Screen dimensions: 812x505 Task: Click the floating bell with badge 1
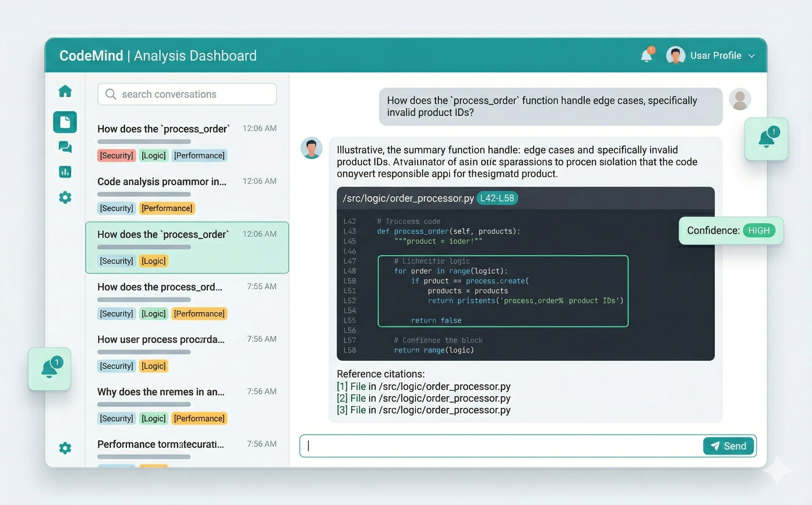(x=50, y=369)
